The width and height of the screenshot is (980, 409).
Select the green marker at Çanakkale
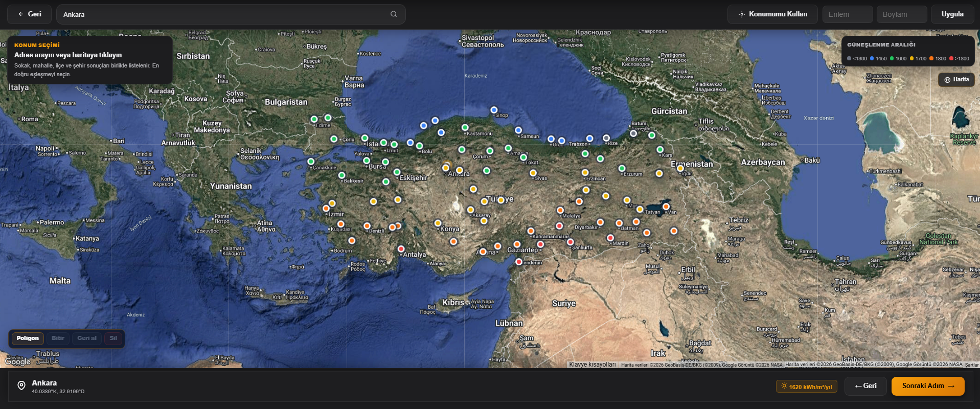coord(311,162)
